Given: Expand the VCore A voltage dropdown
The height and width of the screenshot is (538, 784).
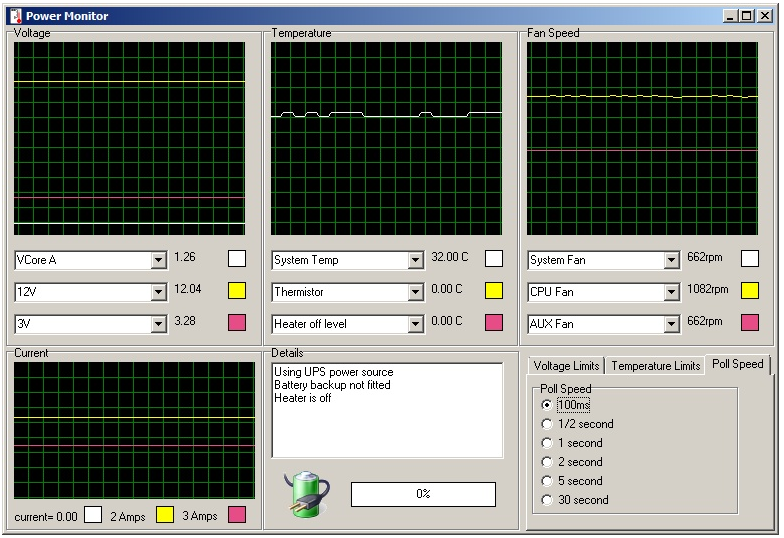Looking at the screenshot, I should pos(158,261).
